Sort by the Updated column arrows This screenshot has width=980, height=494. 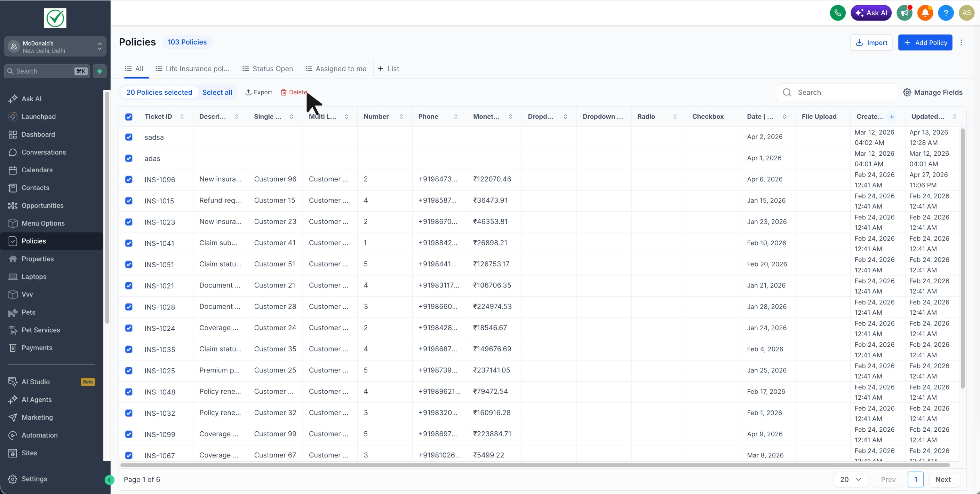pos(955,117)
